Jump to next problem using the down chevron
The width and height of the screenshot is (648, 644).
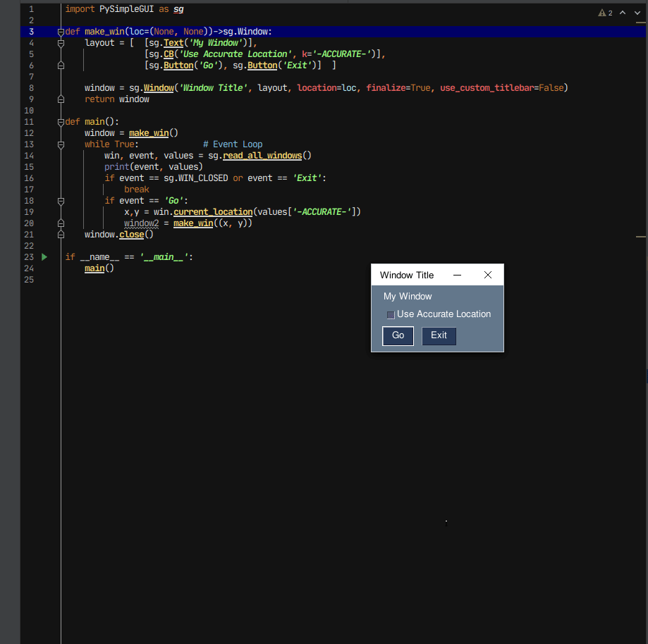click(637, 11)
